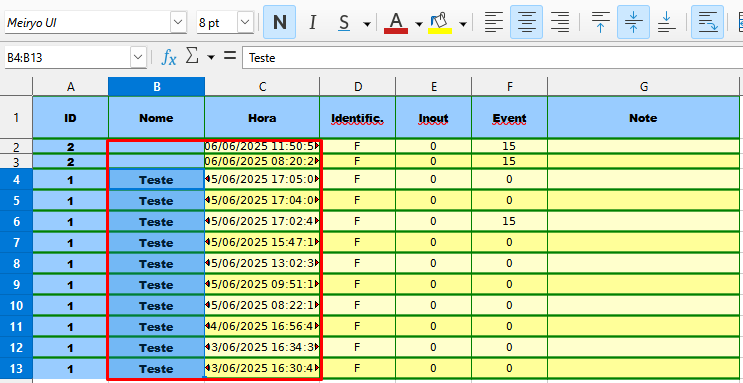Click the Inout header cell
743x383 pixels.
point(434,118)
